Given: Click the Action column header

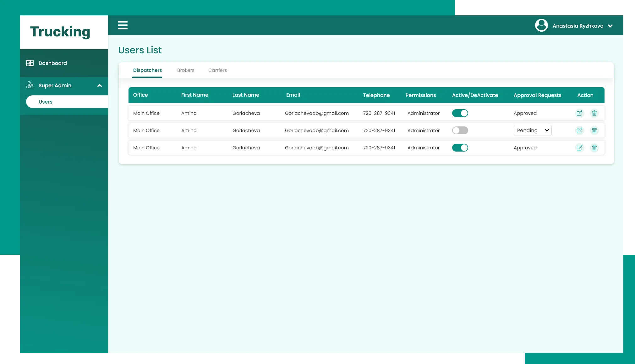Looking at the screenshot, I should coord(585,95).
